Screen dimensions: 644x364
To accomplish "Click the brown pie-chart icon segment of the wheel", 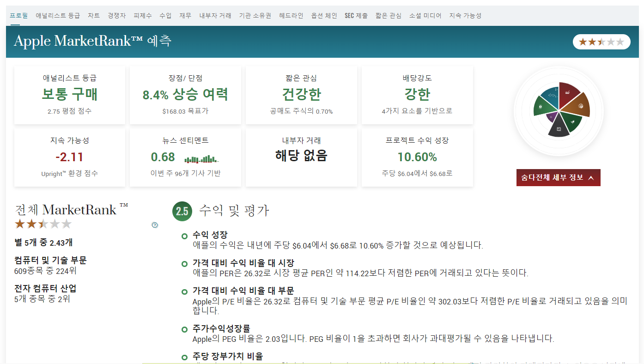I will pos(581,106).
